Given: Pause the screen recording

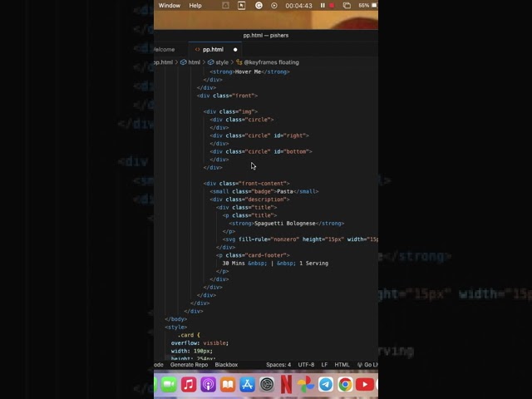Looking at the screenshot, I should click(x=323, y=6).
